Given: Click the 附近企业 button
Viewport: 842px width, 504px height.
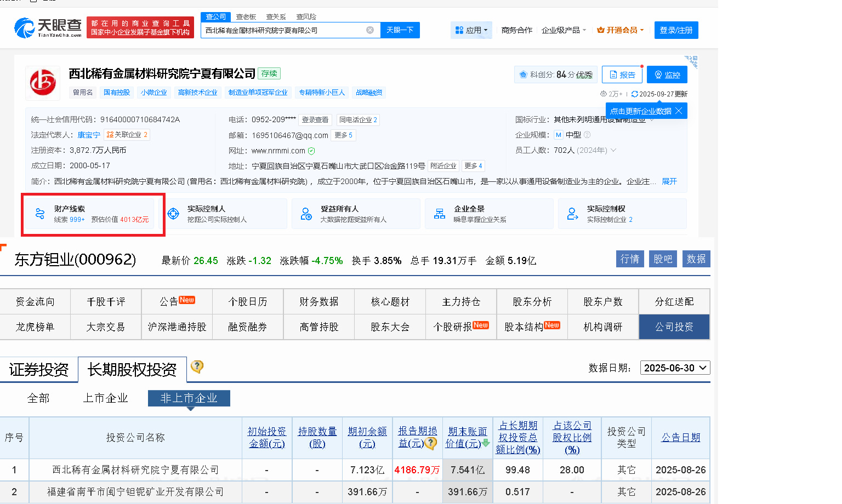Looking at the screenshot, I should pyautogui.click(x=443, y=166).
